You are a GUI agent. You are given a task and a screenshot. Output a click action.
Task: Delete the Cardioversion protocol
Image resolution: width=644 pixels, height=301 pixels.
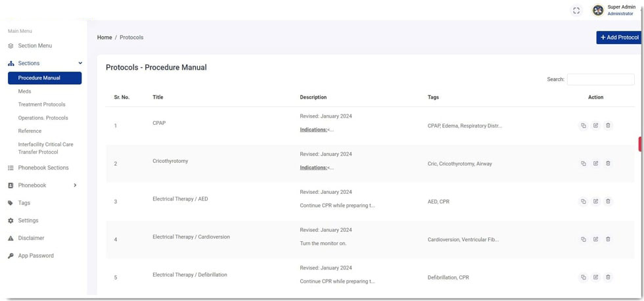[x=609, y=239]
